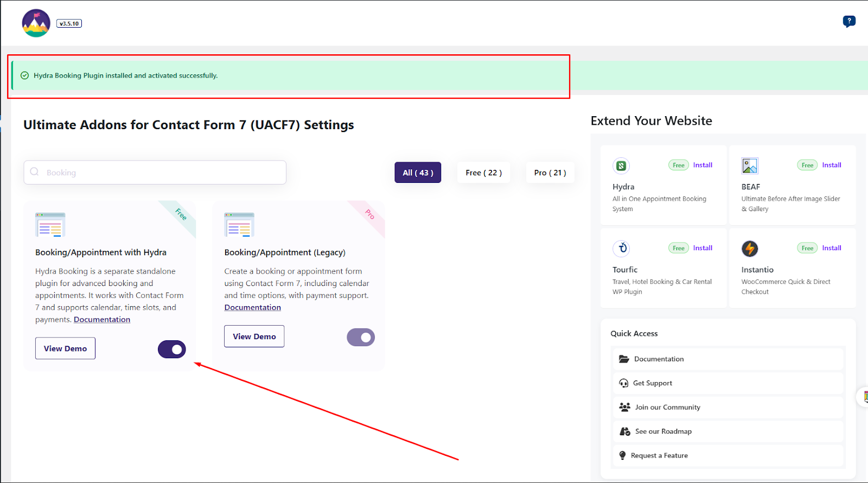Click the addon search input field
Image resolution: width=868 pixels, height=483 pixels.
click(x=155, y=172)
